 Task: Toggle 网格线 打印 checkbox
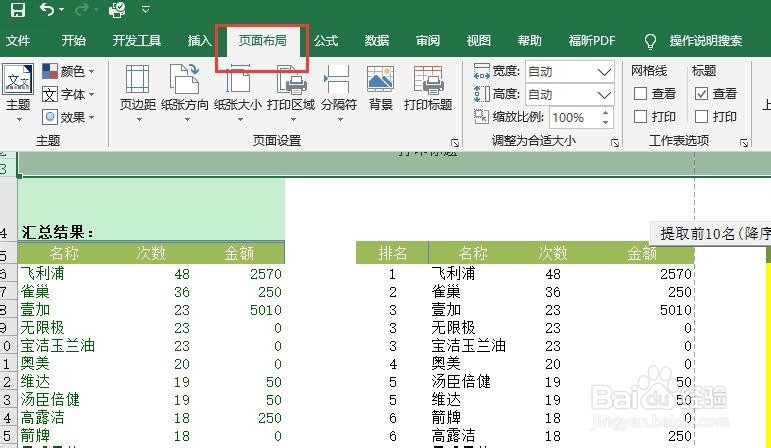point(640,117)
